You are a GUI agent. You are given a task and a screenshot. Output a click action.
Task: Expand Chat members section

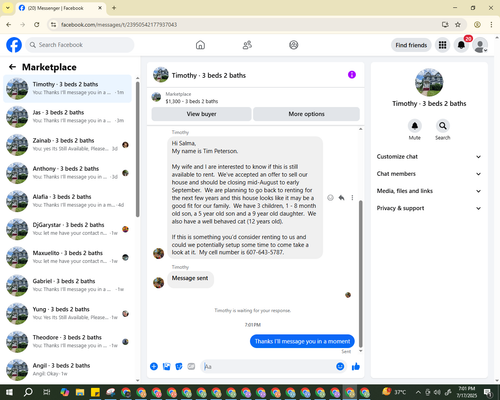pos(429,174)
